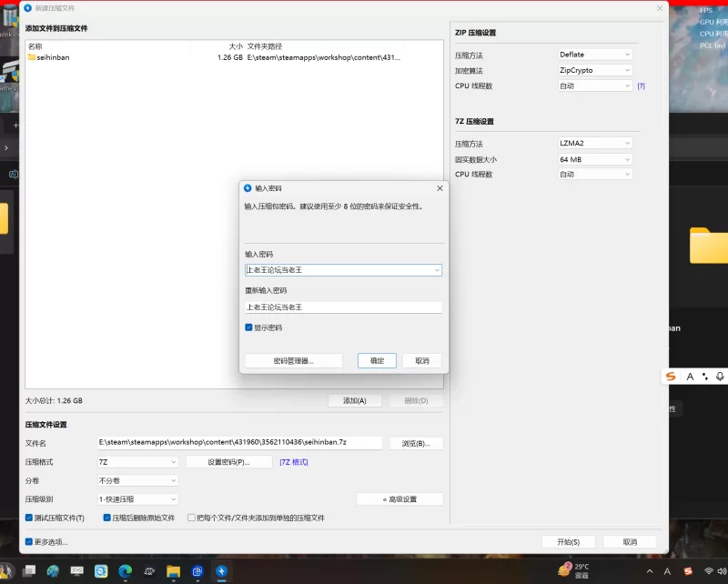
Task: Toggle the 显示密码 checkbox
Action: click(x=248, y=327)
